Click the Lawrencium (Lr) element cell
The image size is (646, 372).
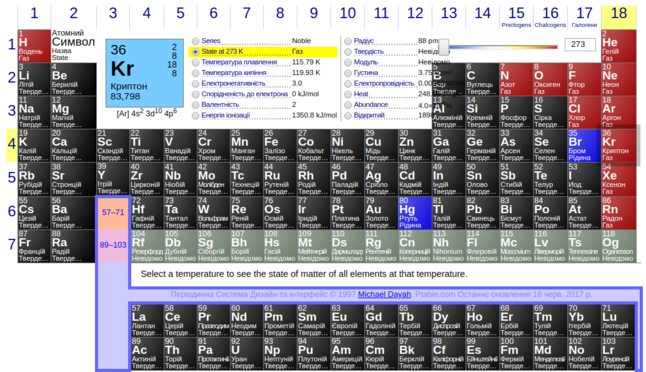618,354
